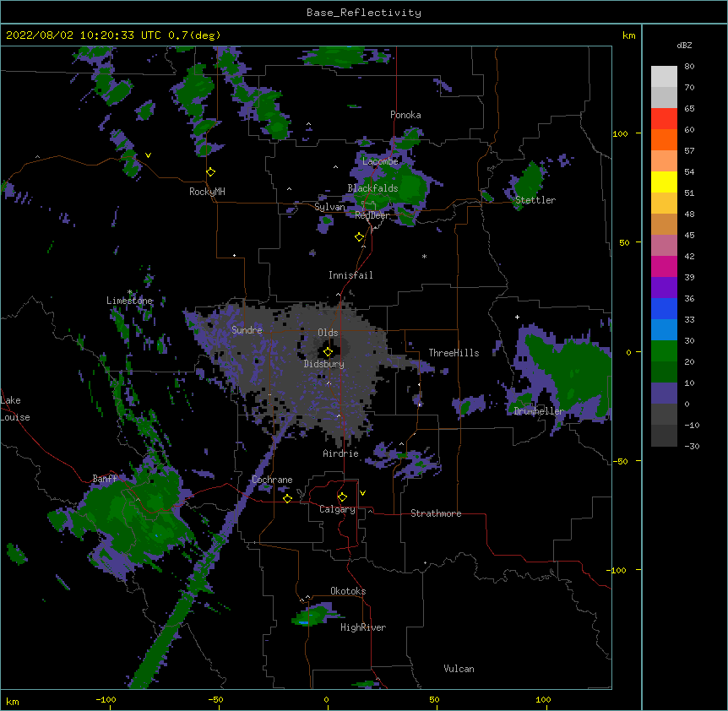
Task: Click the Didsbury label
Action: 324,364
